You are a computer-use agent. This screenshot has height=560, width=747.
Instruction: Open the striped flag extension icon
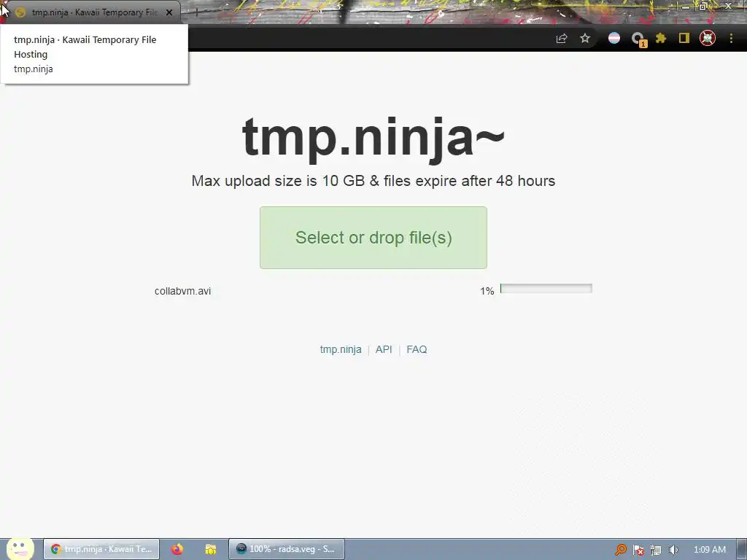[614, 38]
